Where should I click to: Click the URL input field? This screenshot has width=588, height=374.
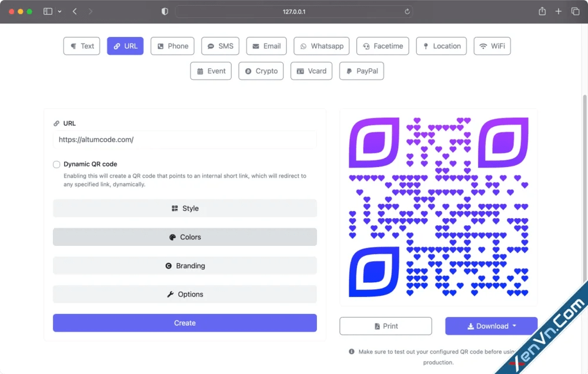(185, 139)
